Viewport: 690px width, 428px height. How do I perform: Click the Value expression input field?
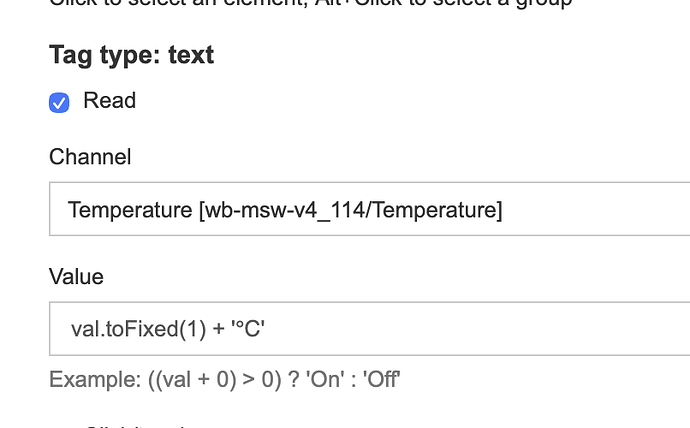370,329
